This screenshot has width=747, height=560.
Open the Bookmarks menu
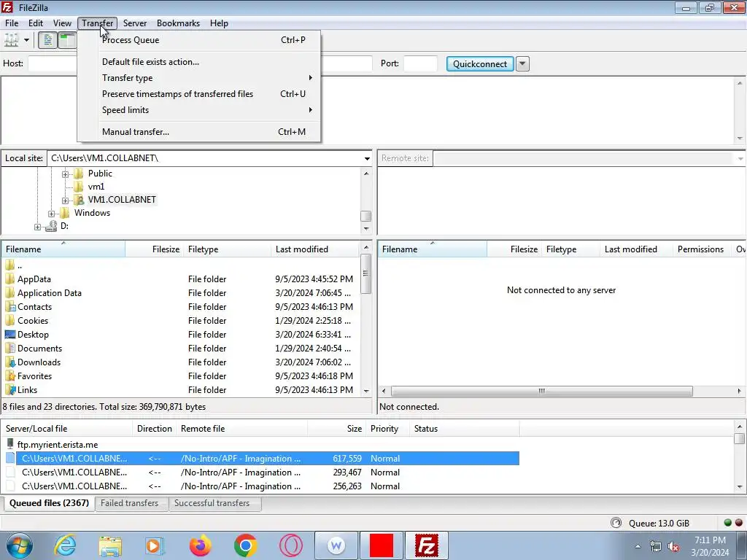[178, 23]
